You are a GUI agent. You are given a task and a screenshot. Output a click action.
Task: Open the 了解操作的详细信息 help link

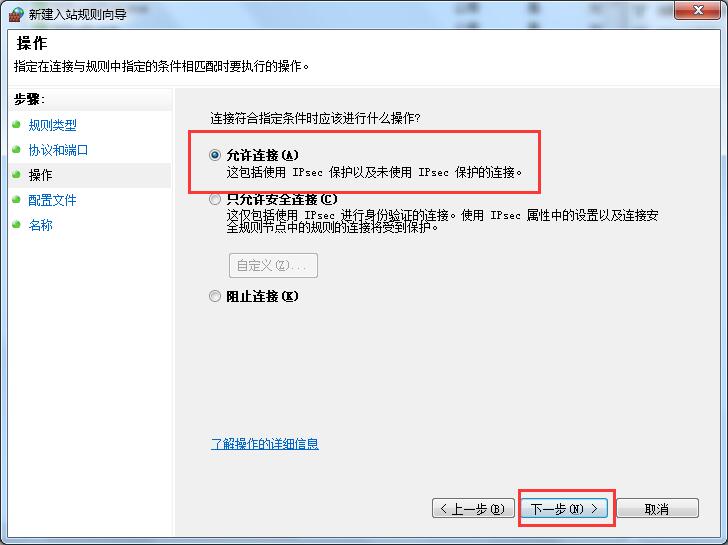point(265,444)
